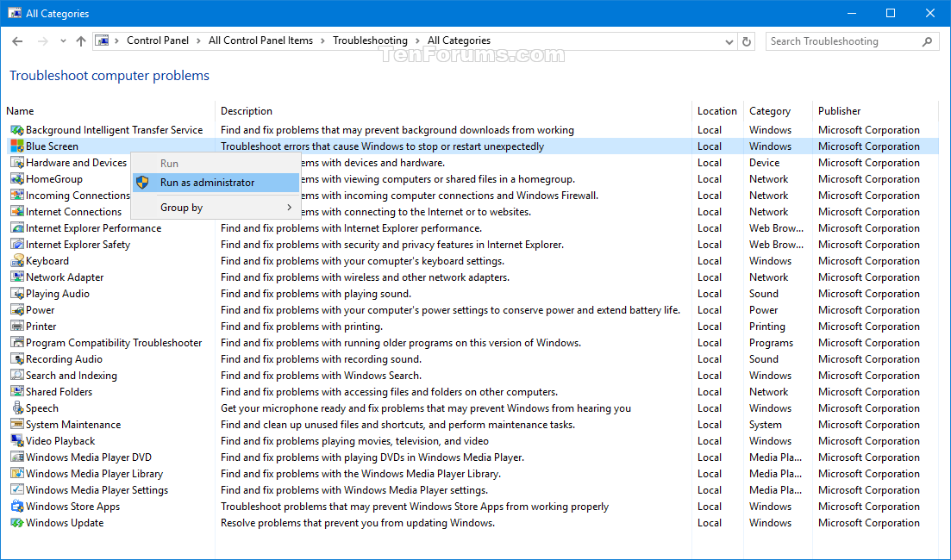This screenshot has height=560, width=951.
Task: Click the Hardware and Devices icon
Action: click(17, 163)
